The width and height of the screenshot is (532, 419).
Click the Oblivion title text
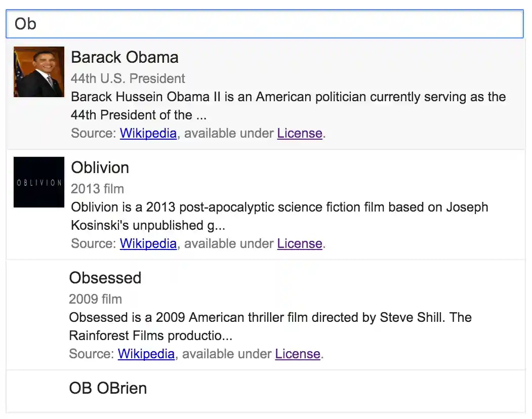100,167
